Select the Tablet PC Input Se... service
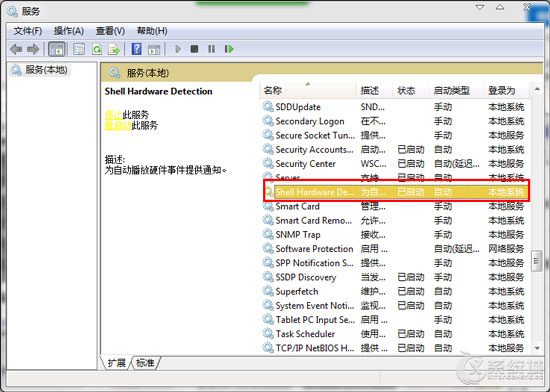550x392 pixels. point(315,319)
